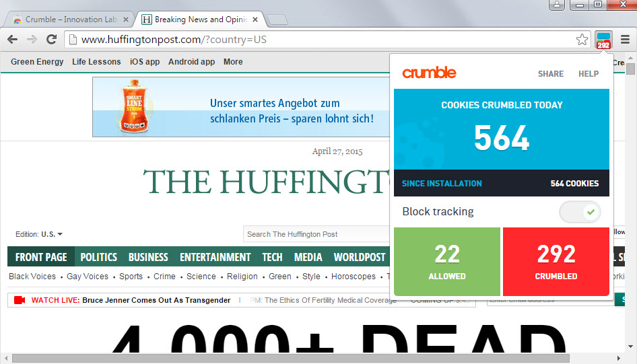The image size is (637, 364).
Task: Open the Chrome hamburger menu
Action: (626, 40)
